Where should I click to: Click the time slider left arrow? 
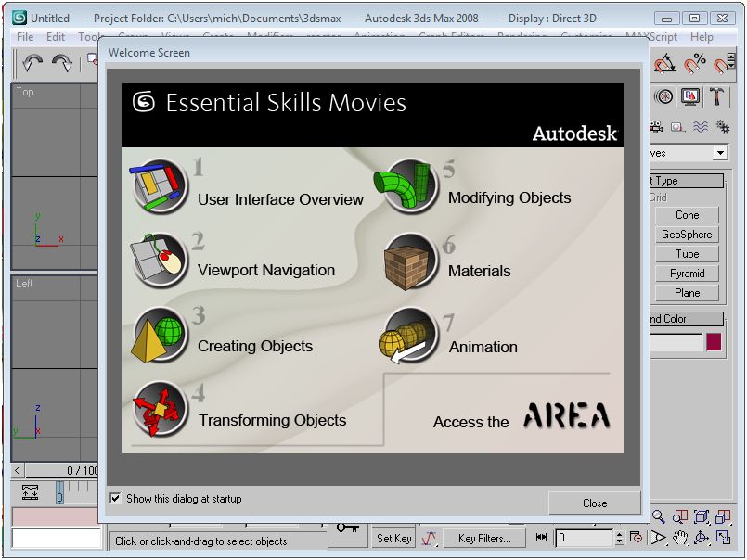point(18,471)
